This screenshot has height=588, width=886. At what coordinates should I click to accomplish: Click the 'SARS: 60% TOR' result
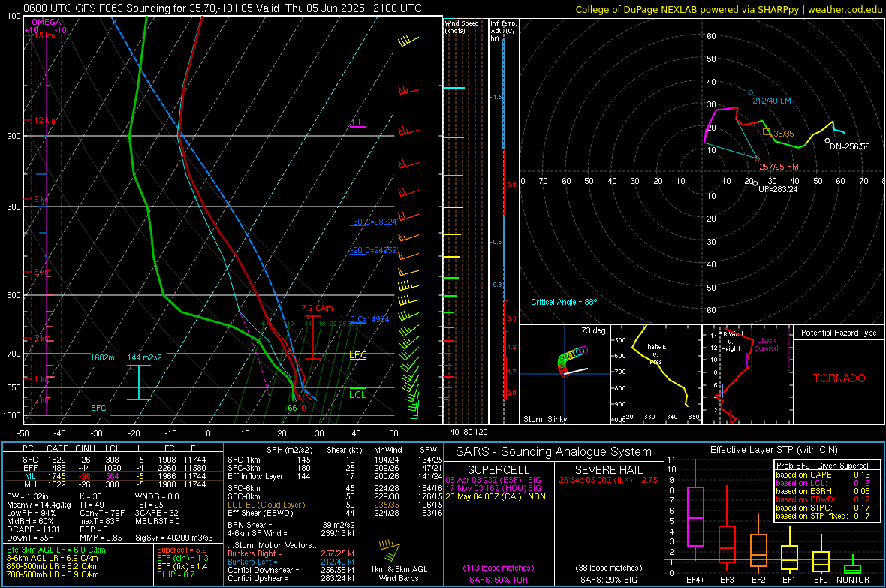tap(499, 580)
